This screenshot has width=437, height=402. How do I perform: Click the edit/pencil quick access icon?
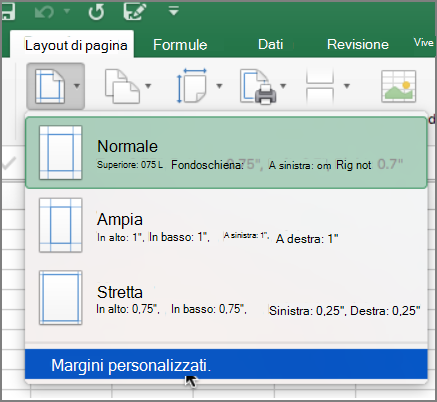[x=135, y=11]
